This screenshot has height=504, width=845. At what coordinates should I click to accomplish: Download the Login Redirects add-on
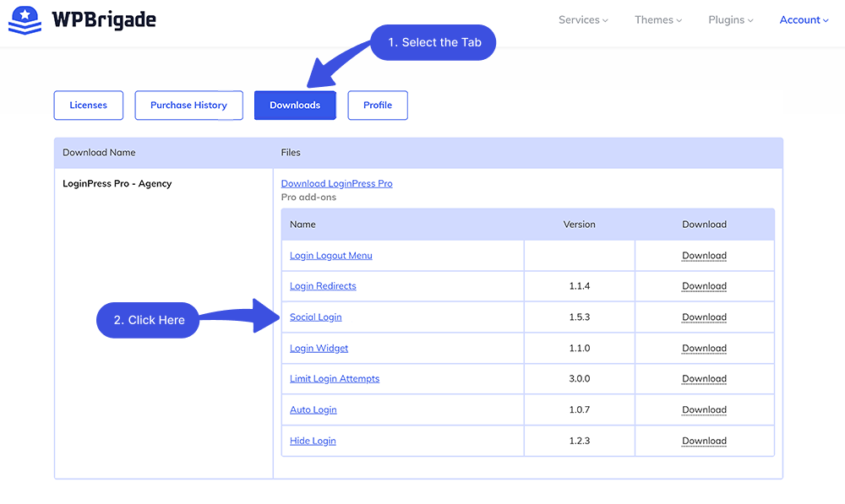[x=705, y=286]
